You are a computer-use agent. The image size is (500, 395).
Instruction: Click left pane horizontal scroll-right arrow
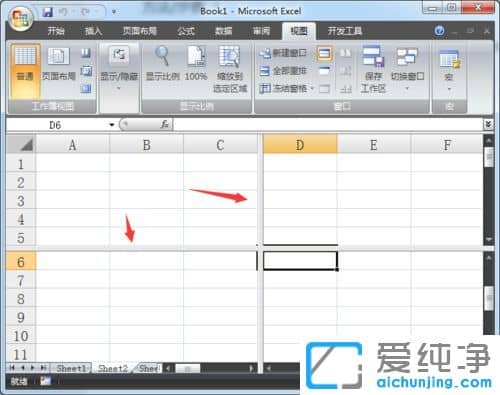pyautogui.click(x=251, y=368)
